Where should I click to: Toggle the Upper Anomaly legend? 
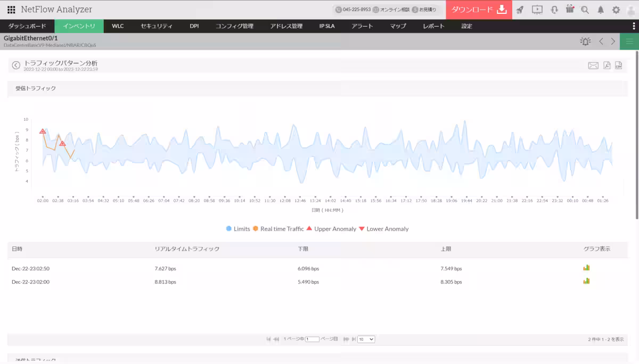click(331, 229)
